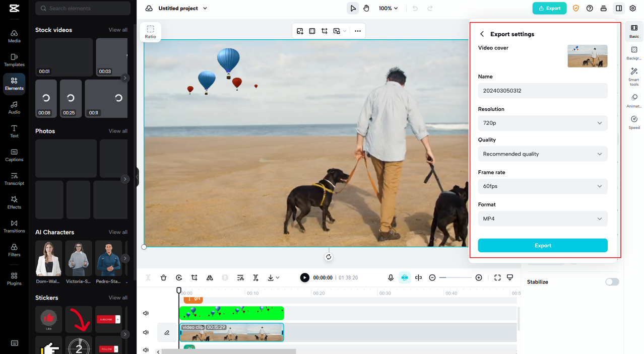Click the bottom Export button in settings
The image size is (644, 354).
[x=543, y=245]
